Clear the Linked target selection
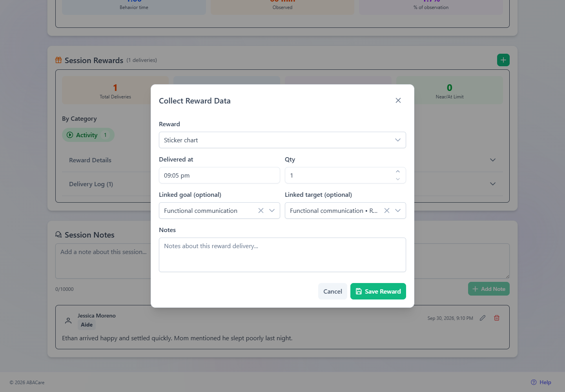The height and width of the screenshot is (392, 565). click(x=387, y=211)
